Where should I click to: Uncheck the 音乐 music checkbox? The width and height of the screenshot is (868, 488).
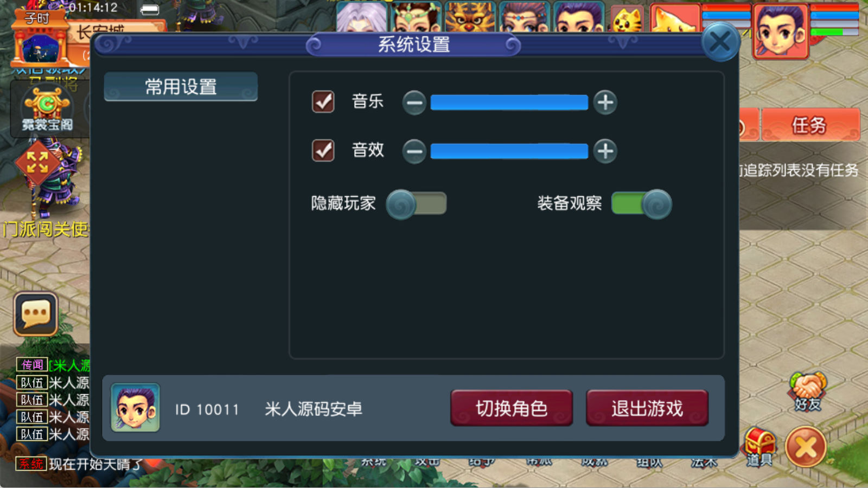(x=323, y=101)
